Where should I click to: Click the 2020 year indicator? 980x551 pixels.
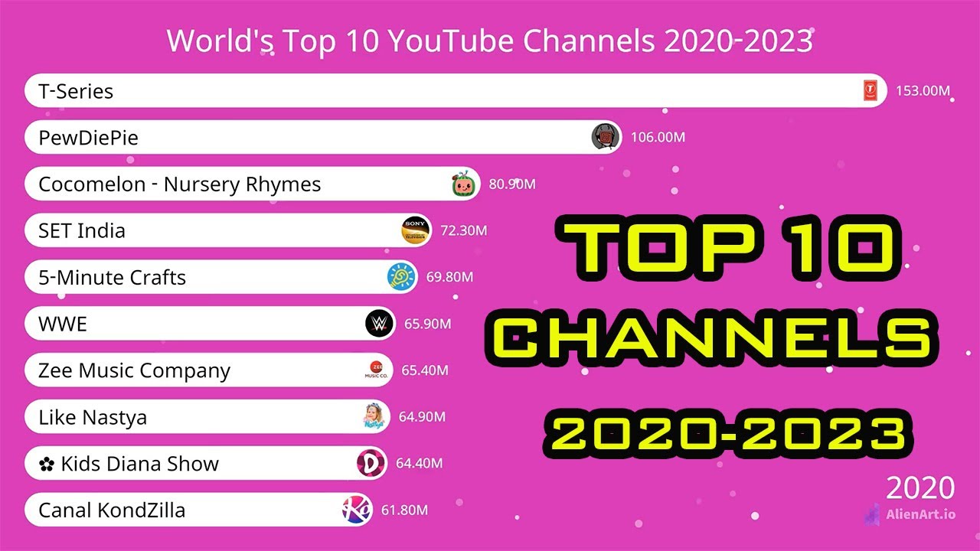click(x=920, y=487)
